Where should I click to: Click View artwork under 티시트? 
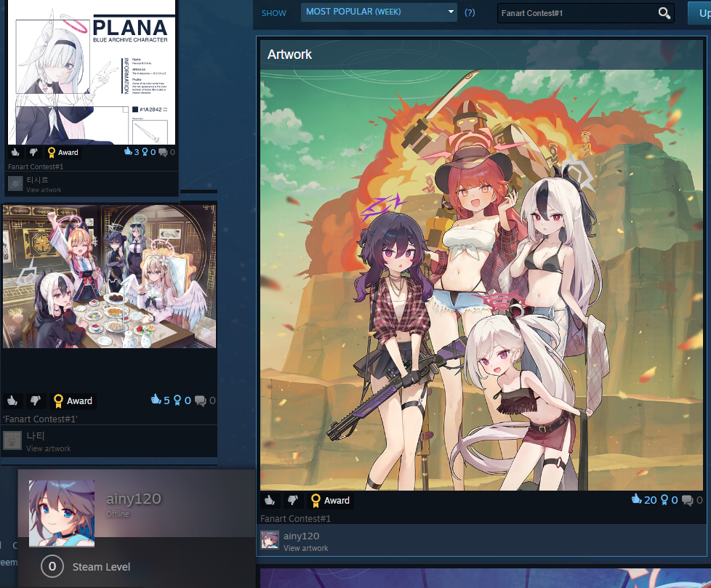(44, 190)
